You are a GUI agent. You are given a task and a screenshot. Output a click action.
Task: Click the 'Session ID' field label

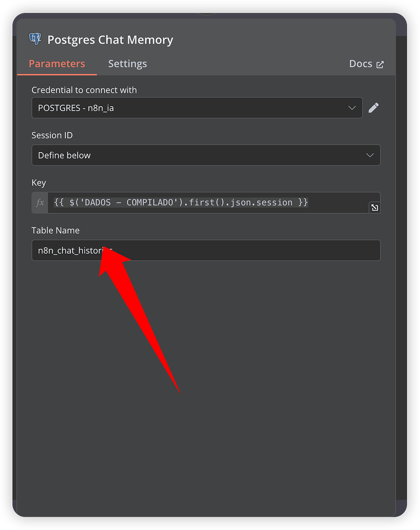52,135
